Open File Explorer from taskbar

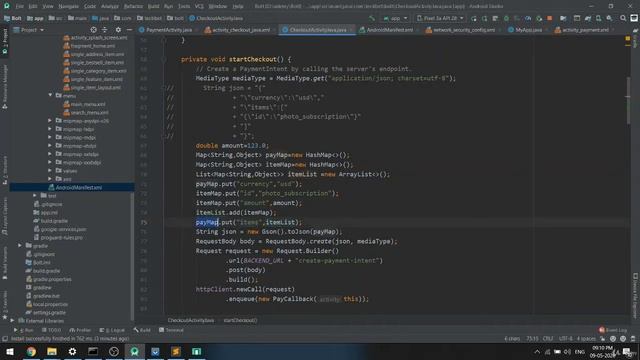pyautogui.click(x=52, y=351)
